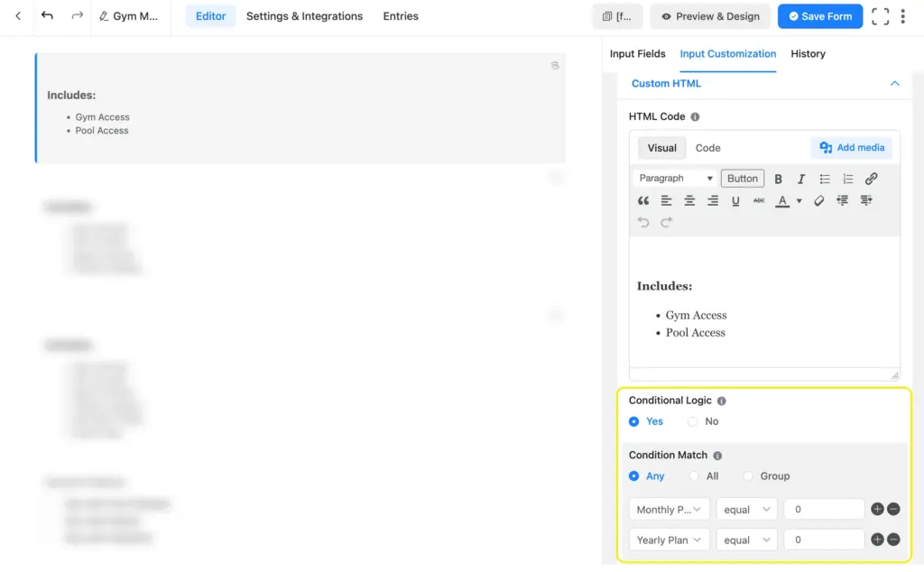Choose Group under Condition Match

tap(749, 475)
